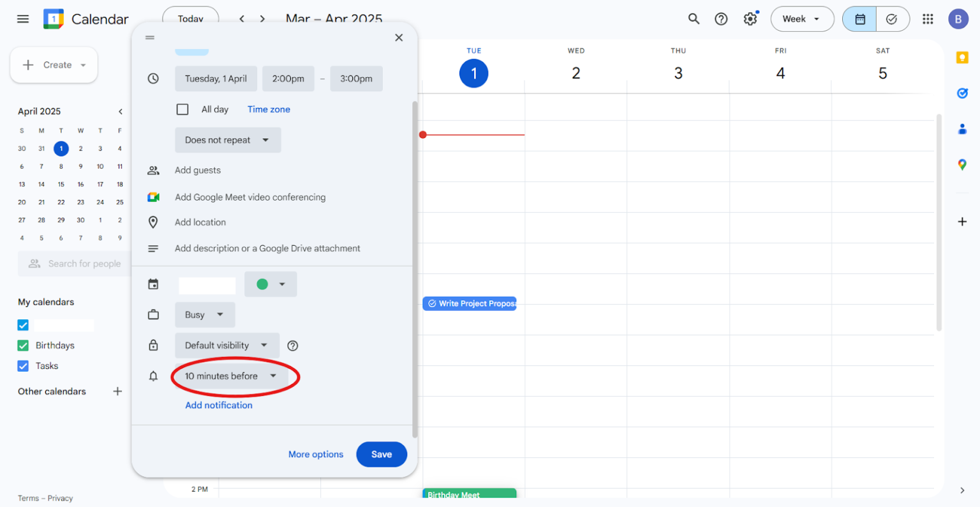Click Add location
Viewport: 980px width, 507px height.
200,222
